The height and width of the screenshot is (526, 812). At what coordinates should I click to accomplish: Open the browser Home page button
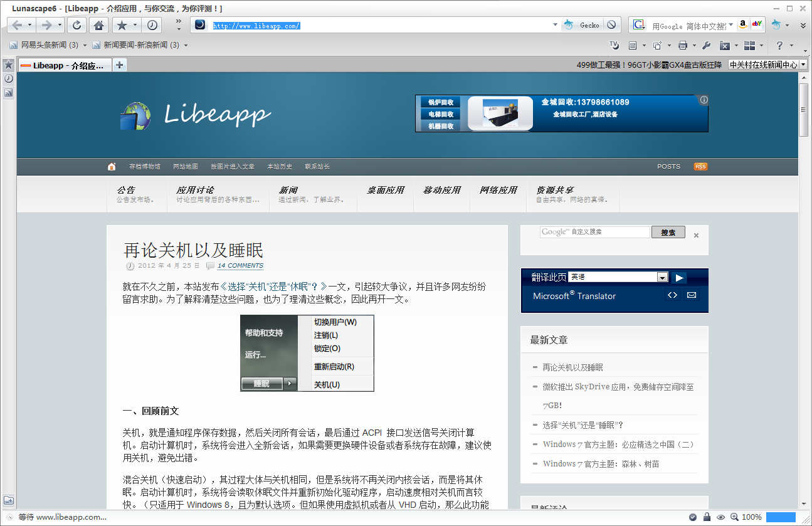pyautogui.click(x=98, y=25)
